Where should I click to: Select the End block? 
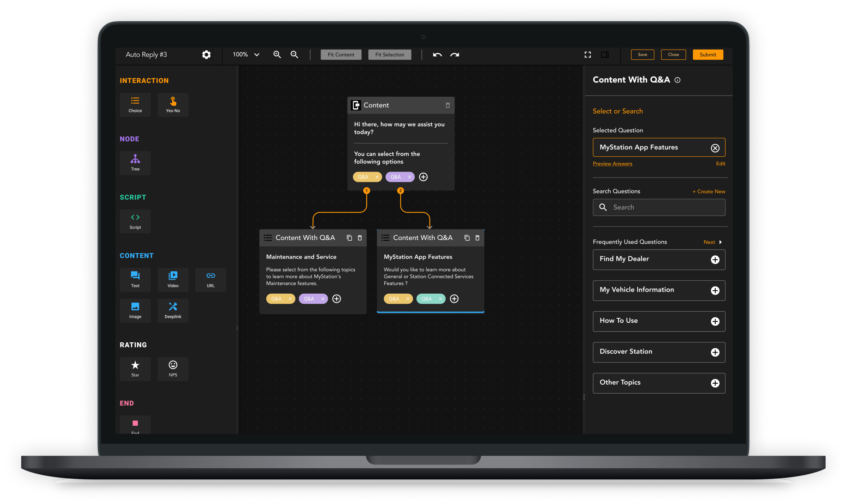[135, 425]
